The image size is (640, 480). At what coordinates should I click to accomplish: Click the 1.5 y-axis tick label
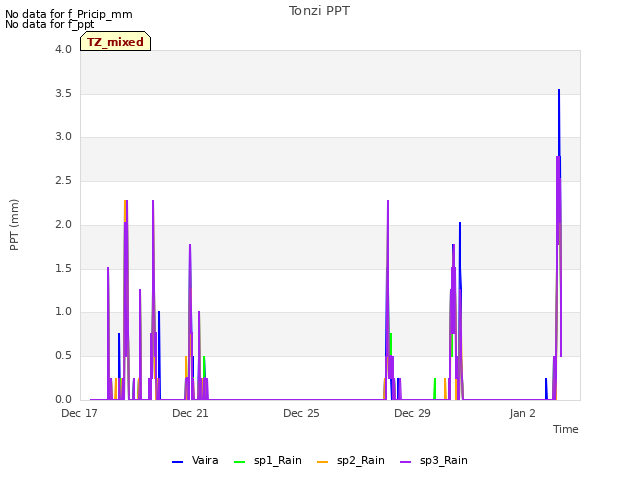[x=63, y=269]
